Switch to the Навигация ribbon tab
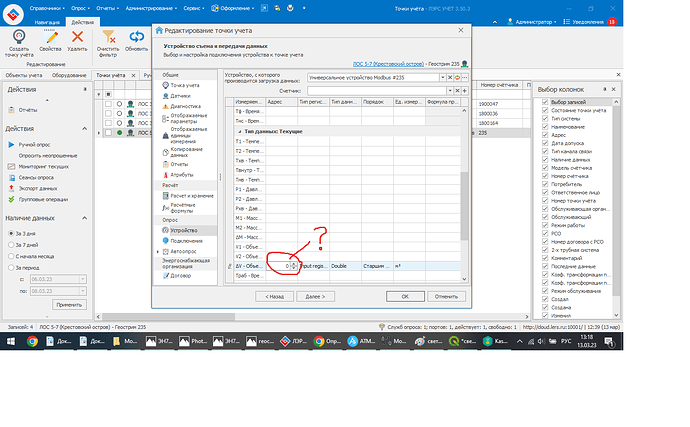Screen dimensions: 690x427 47,22
